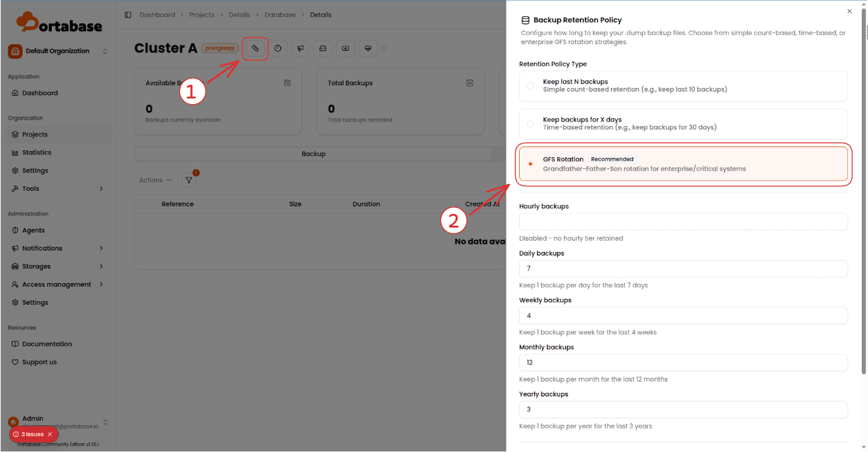
Task: Go to Projects in the sidebar
Action: (x=57, y=134)
